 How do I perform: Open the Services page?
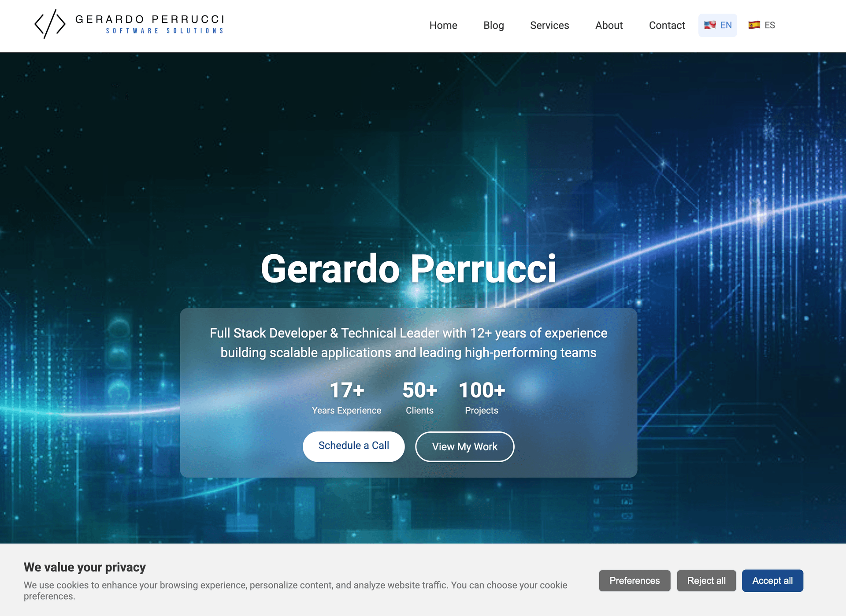click(549, 25)
